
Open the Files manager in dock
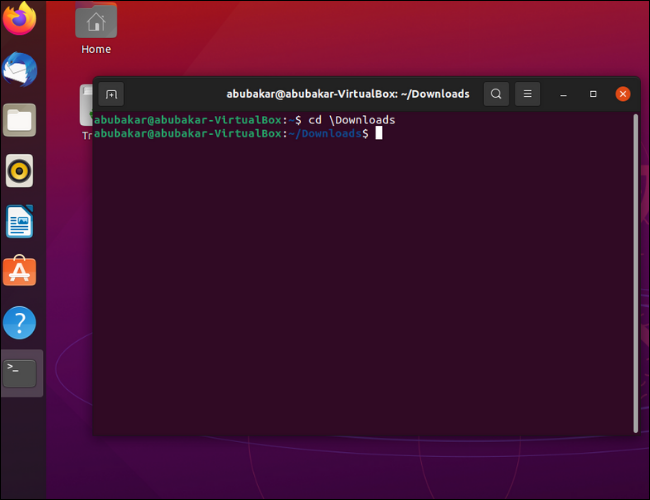coord(20,121)
